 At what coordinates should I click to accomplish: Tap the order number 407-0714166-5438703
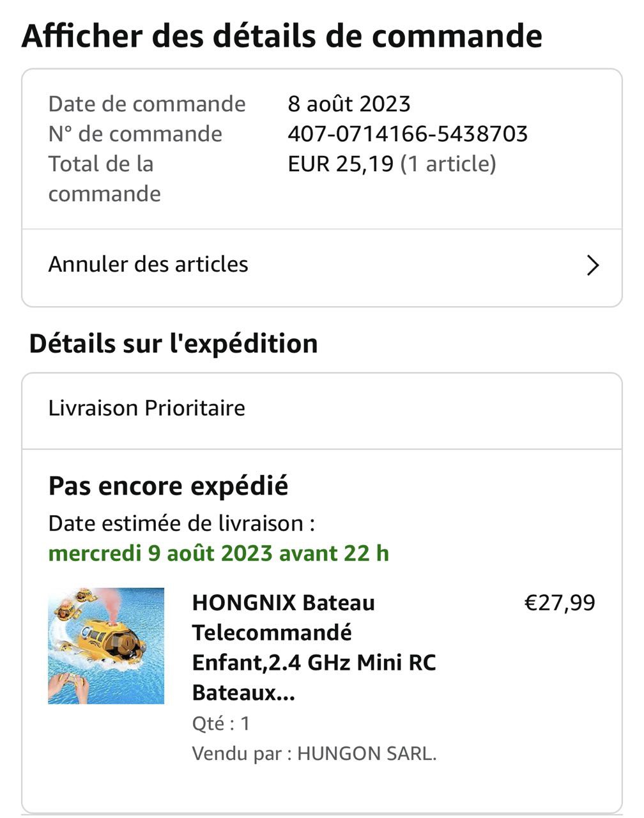click(408, 134)
